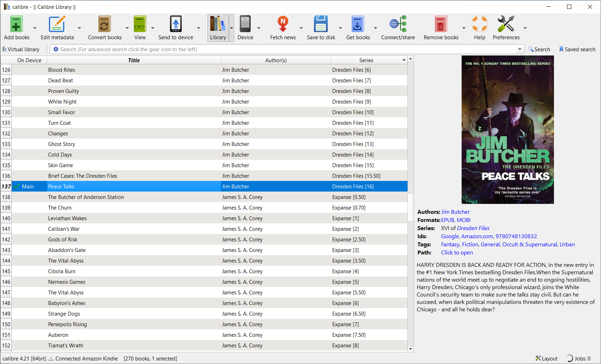601x364 pixels.
Task: Open the Virtual library menu
Action: [21, 49]
